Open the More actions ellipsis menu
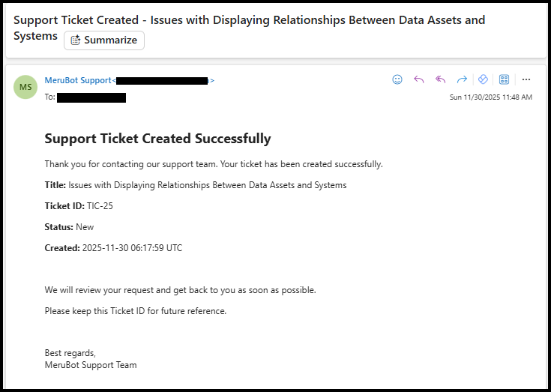Viewport: 551px width, 392px height. (x=526, y=79)
